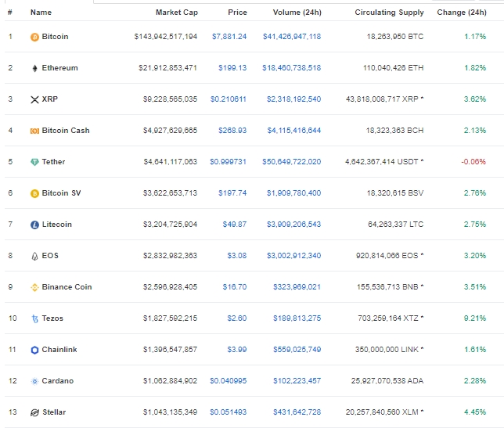Open the Chainlink name link
This screenshot has height=428, width=504.
(x=59, y=350)
